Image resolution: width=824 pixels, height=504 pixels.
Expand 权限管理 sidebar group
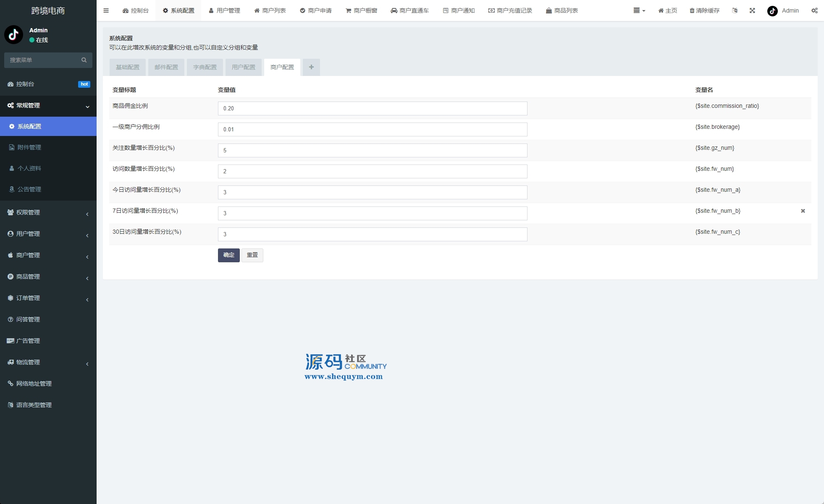(48, 212)
